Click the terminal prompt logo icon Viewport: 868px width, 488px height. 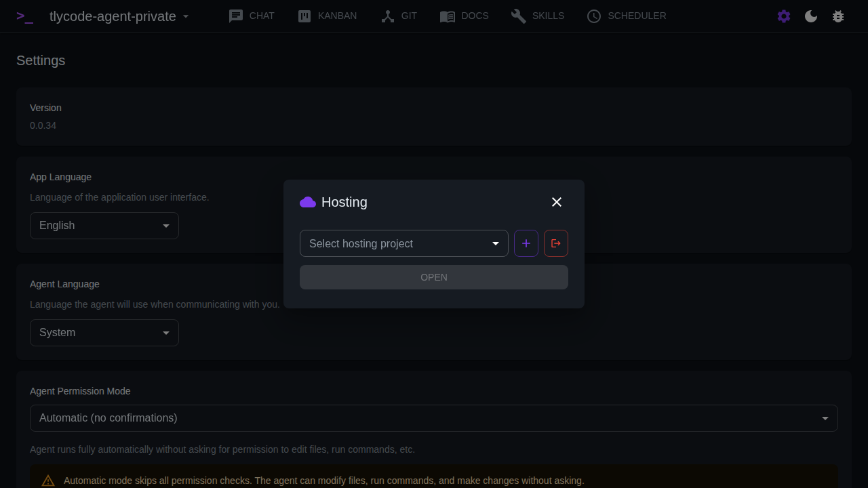point(25,16)
